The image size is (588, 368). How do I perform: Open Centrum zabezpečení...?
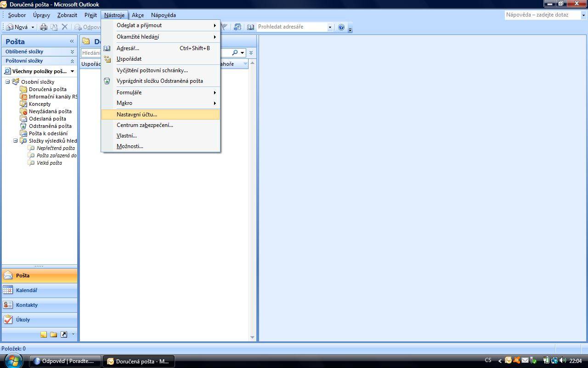click(x=160, y=125)
